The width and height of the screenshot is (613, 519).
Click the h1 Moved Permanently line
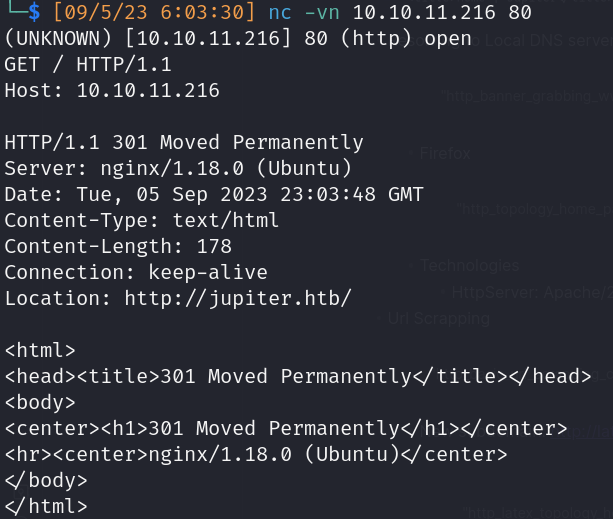click(x=286, y=428)
